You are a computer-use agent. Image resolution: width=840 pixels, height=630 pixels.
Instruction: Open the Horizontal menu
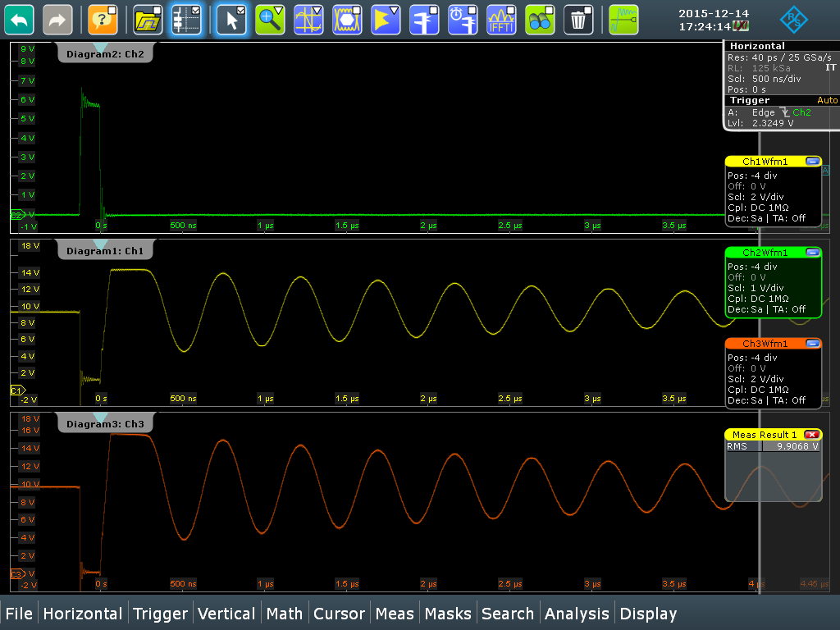[83, 614]
